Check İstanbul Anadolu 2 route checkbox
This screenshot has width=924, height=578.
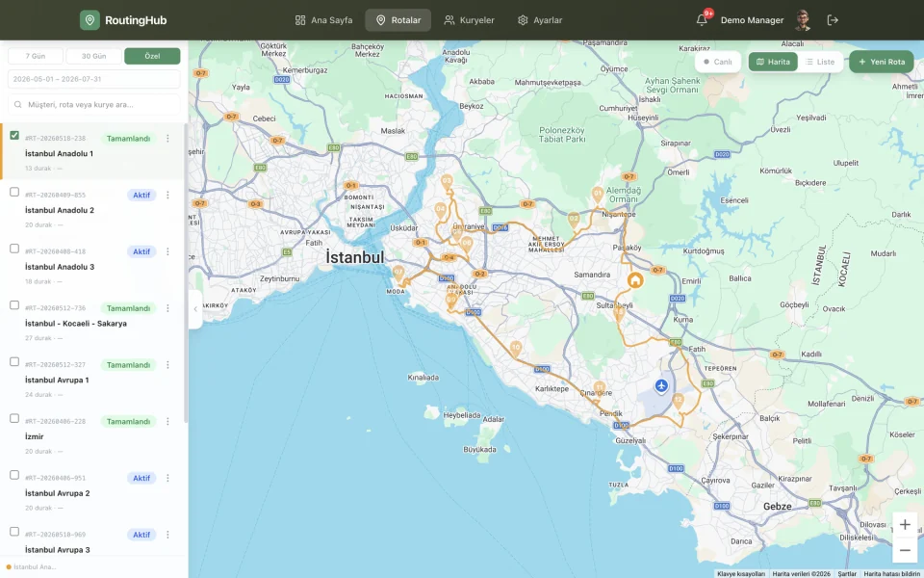14,193
